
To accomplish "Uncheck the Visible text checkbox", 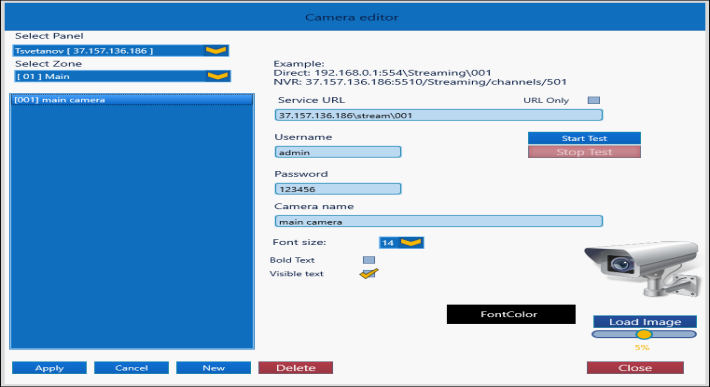I will click(x=369, y=273).
